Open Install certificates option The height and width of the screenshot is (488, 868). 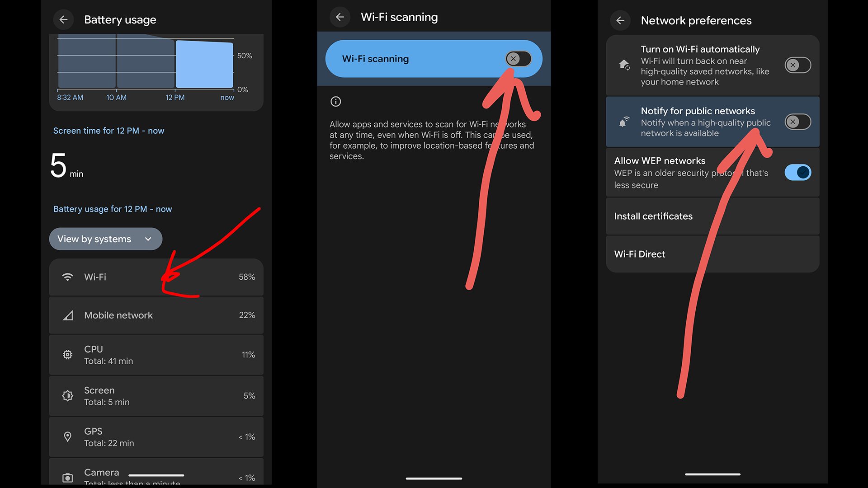712,216
